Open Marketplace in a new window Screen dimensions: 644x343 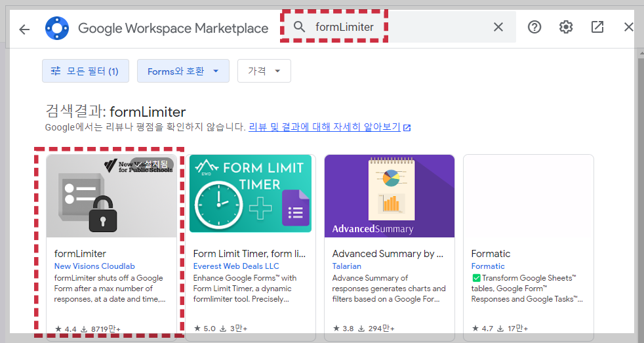coord(597,27)
